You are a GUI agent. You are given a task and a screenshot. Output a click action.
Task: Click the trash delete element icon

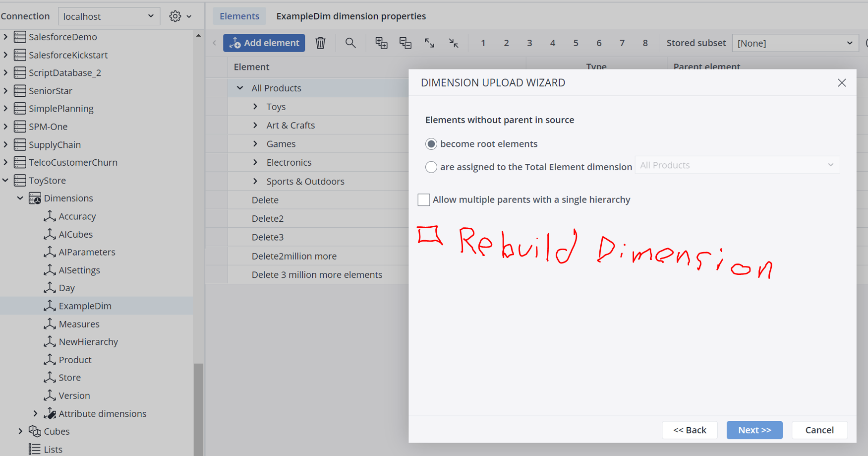pyautogui.click(x=320, y=43)
